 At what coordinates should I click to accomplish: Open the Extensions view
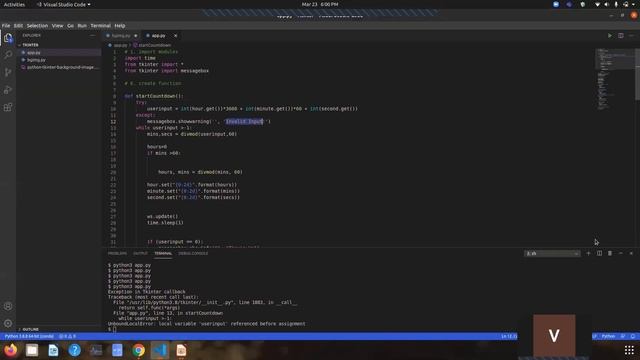pyautogui.click(x=8, y=107)
